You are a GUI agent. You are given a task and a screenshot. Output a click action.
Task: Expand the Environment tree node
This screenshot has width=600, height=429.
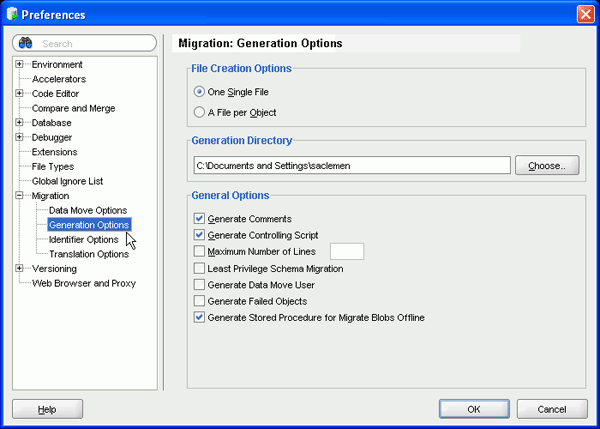coord(20,65)
